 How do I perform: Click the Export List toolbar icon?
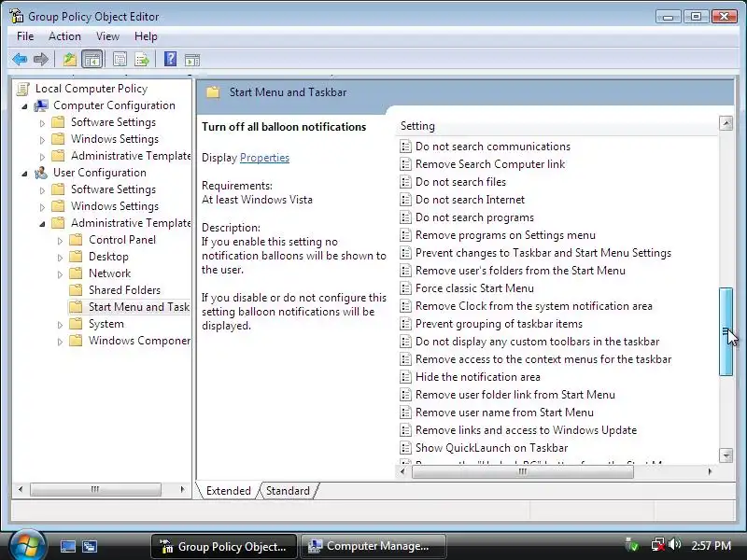point(142,60)
